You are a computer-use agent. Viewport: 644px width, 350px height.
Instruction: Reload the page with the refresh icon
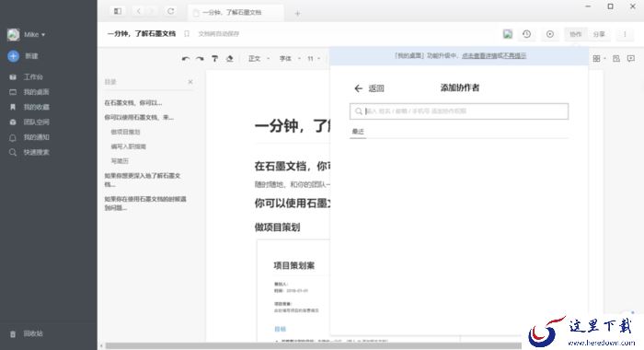point(170,11)
